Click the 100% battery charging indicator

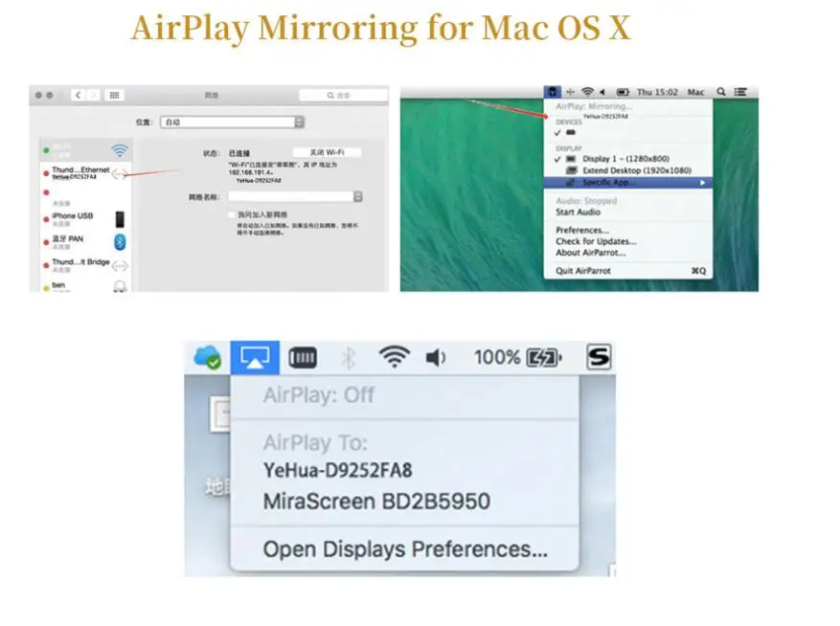coord(518,357)
